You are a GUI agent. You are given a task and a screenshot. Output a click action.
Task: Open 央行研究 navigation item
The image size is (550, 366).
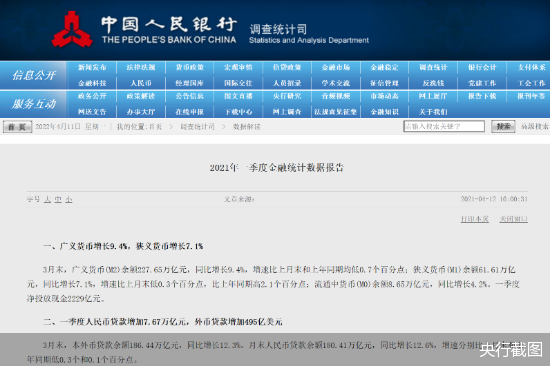coord(287,96)
